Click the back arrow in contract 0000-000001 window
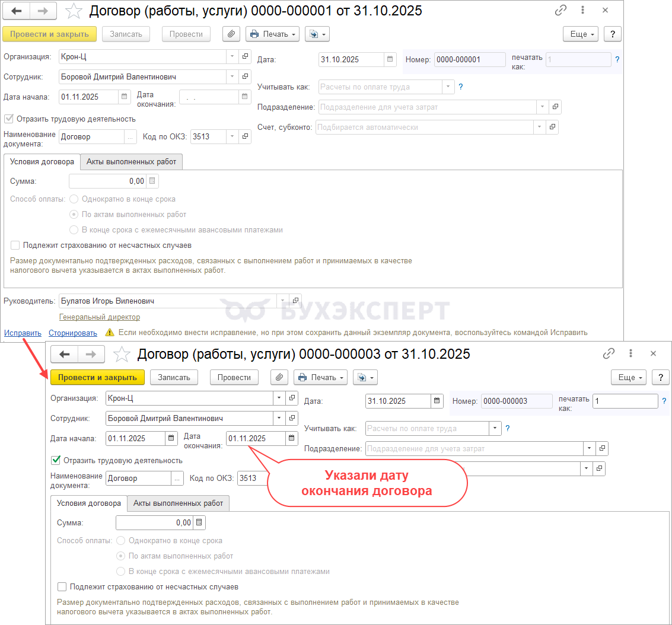Viewport: 672px width, 625px height. tap(16, 11)
